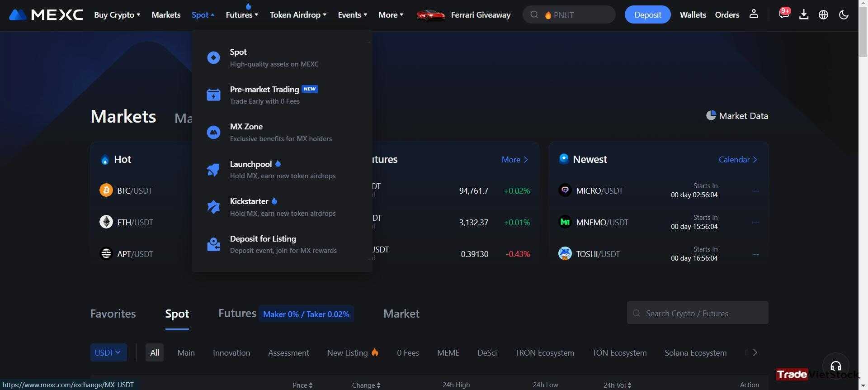
Task: Select the 0 Fees category filter
Action: [408, 352]
